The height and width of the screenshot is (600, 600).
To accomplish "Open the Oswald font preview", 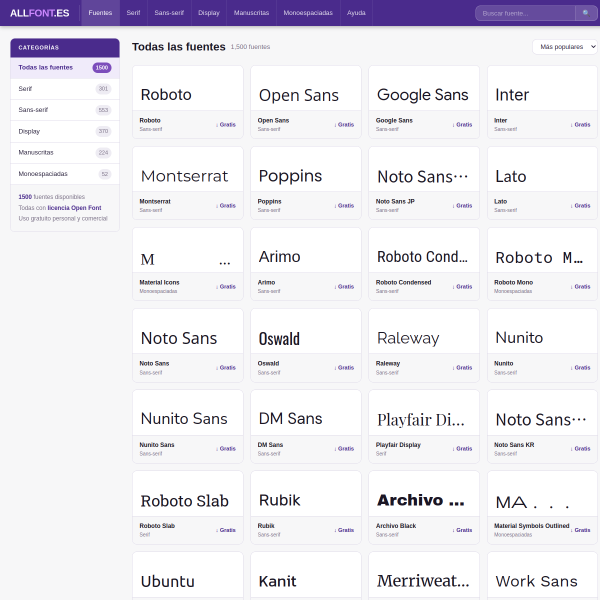I will pos(306,331).
